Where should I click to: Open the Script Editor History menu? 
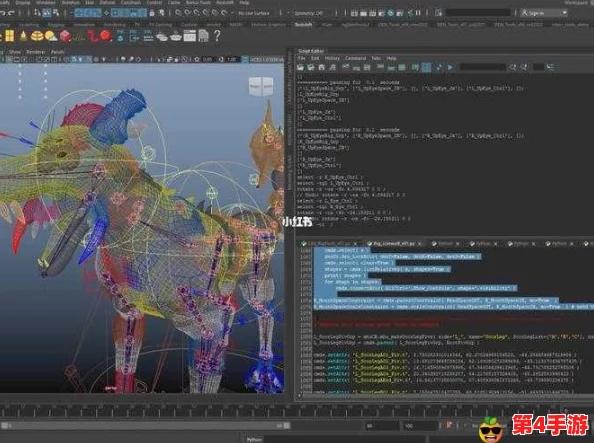click(332, 58)
